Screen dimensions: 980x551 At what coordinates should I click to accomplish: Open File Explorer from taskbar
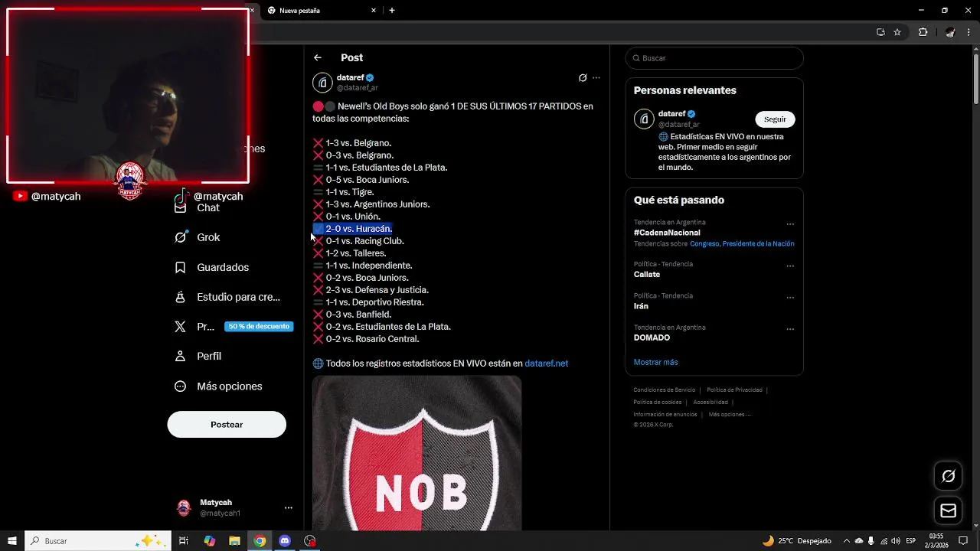pyautogui.click(x=234, y=541)
